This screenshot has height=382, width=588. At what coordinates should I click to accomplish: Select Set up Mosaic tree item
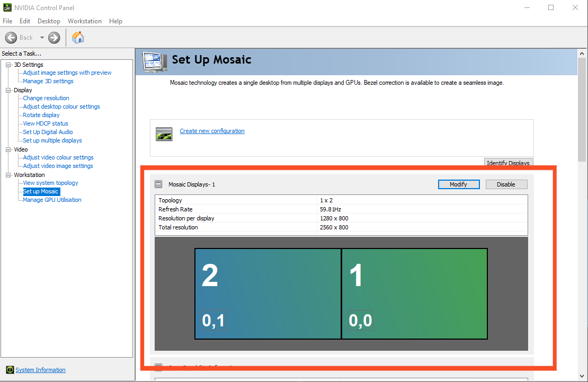[x=41, y=191]
